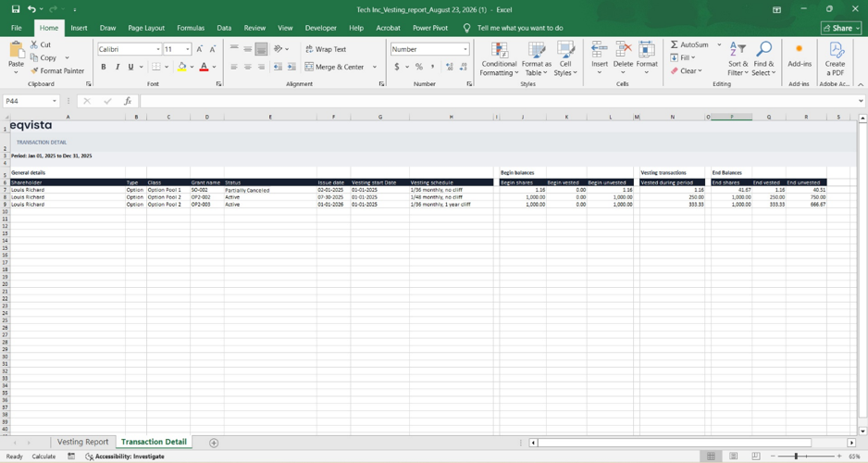Click into the formula bar input

tap(498, 101)
